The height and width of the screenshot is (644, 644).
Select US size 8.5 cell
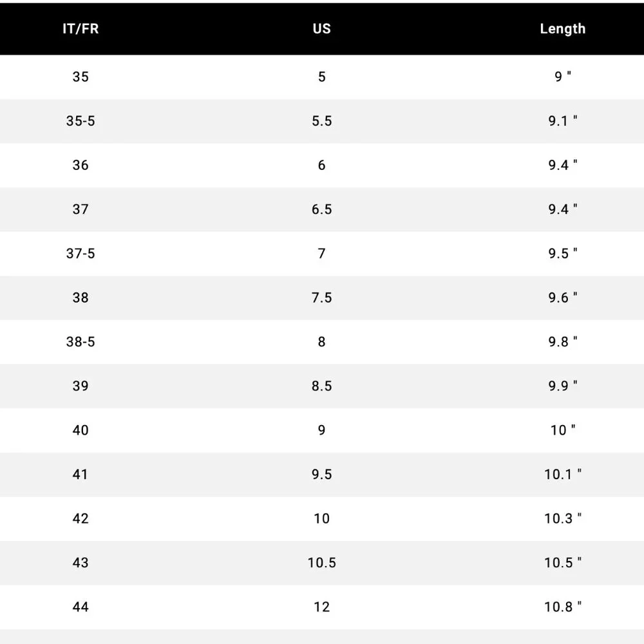coord(321,386)
